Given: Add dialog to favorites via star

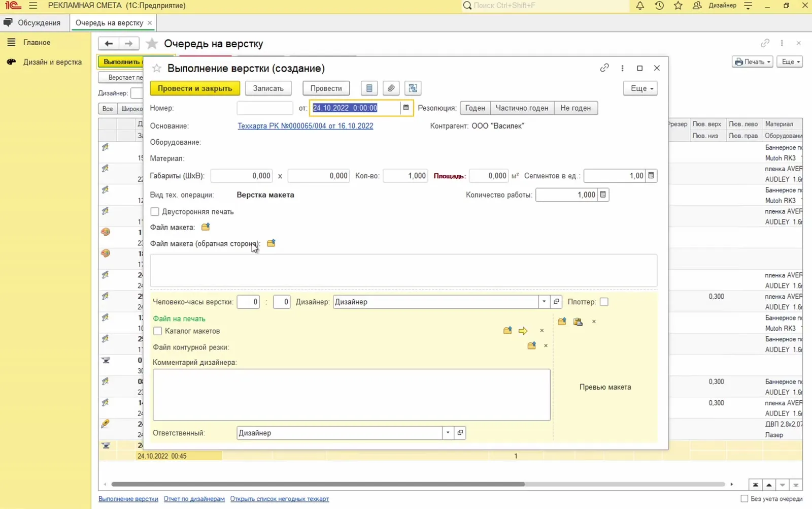Looking at the screenshot, I should pyautogui.click(x=157, y=68).
